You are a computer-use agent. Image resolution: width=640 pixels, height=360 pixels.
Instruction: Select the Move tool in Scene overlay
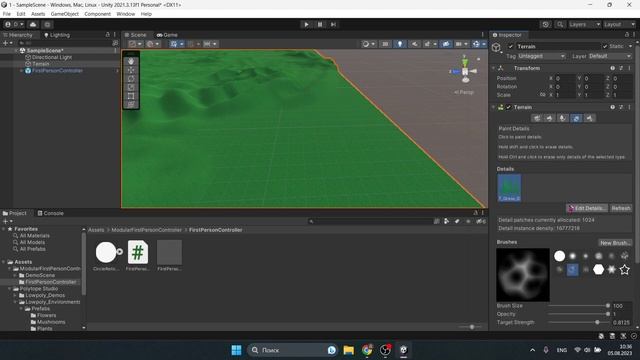click(131, 70)
